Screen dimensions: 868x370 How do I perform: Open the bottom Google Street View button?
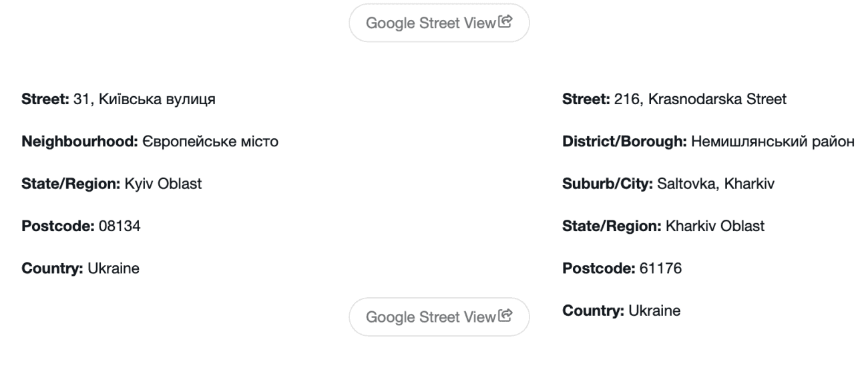(439, 317)
